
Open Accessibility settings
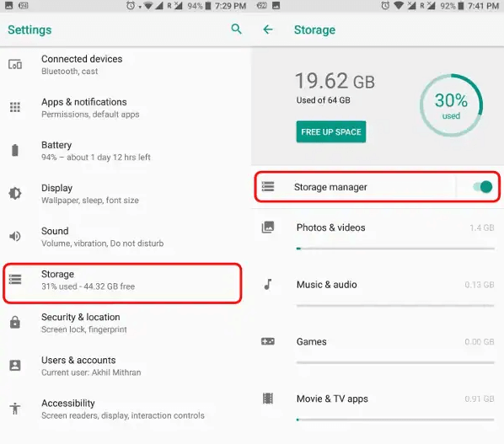pyautogui.click(x=126, y=409)
